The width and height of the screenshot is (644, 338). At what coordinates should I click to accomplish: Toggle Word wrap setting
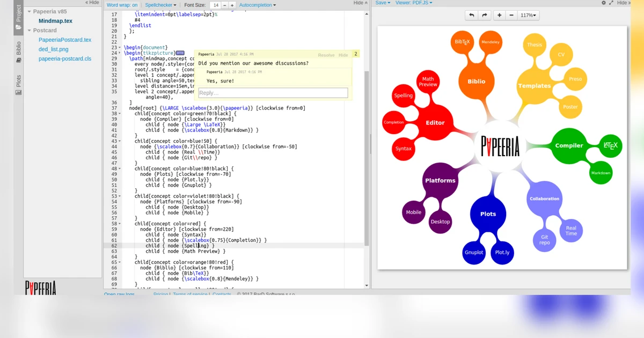(x=122, y=5)
